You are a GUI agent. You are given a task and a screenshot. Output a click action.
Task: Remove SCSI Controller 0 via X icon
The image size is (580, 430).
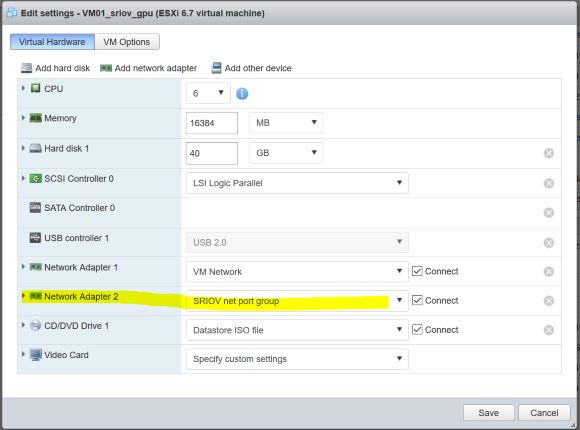tap(549, 183)
